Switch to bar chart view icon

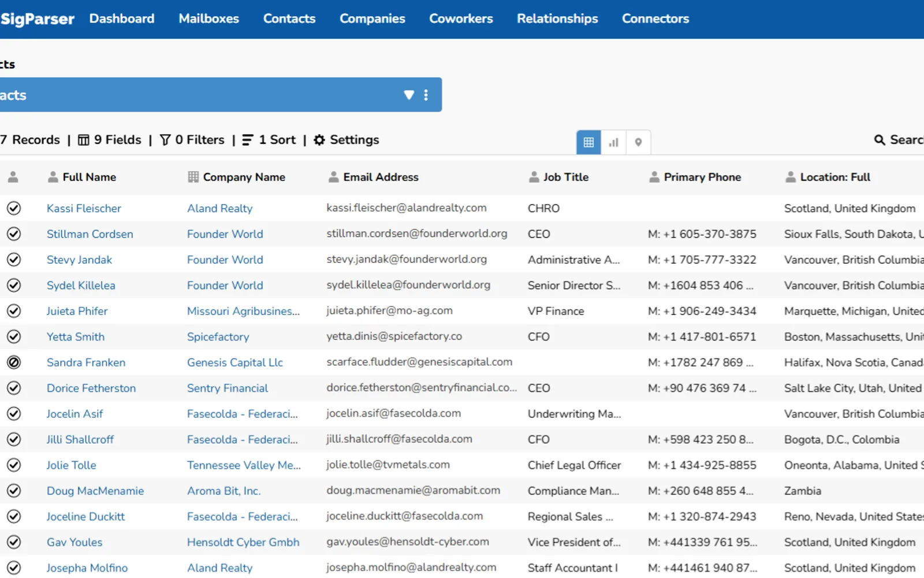point(613,142)
